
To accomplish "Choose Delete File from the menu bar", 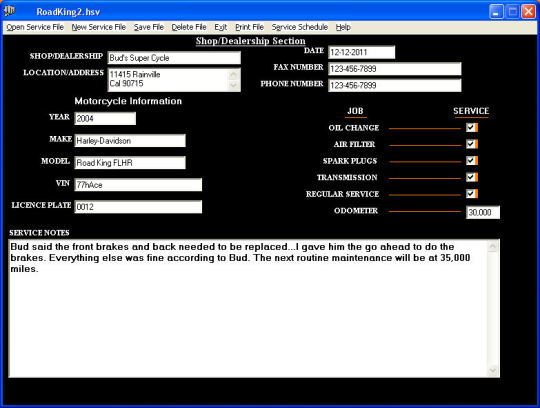I will coord(189,27).
